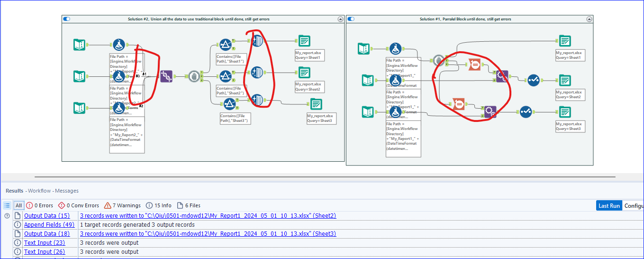Select the topmost Formula tool in Solution #2

pos(119,45)
